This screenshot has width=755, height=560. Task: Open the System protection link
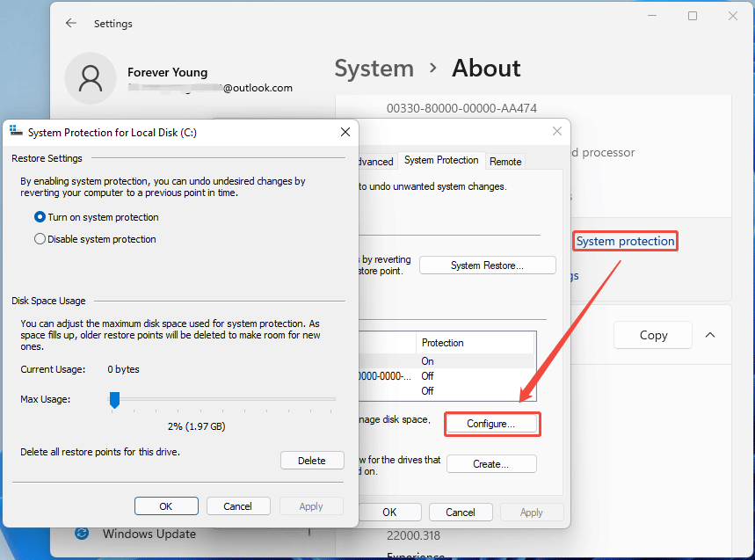625,241
